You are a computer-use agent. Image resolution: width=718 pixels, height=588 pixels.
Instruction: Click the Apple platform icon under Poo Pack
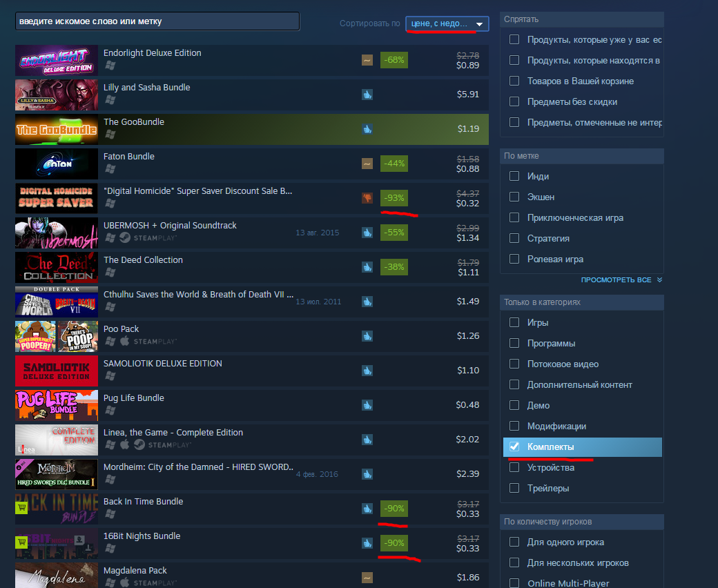coord(124,342)
